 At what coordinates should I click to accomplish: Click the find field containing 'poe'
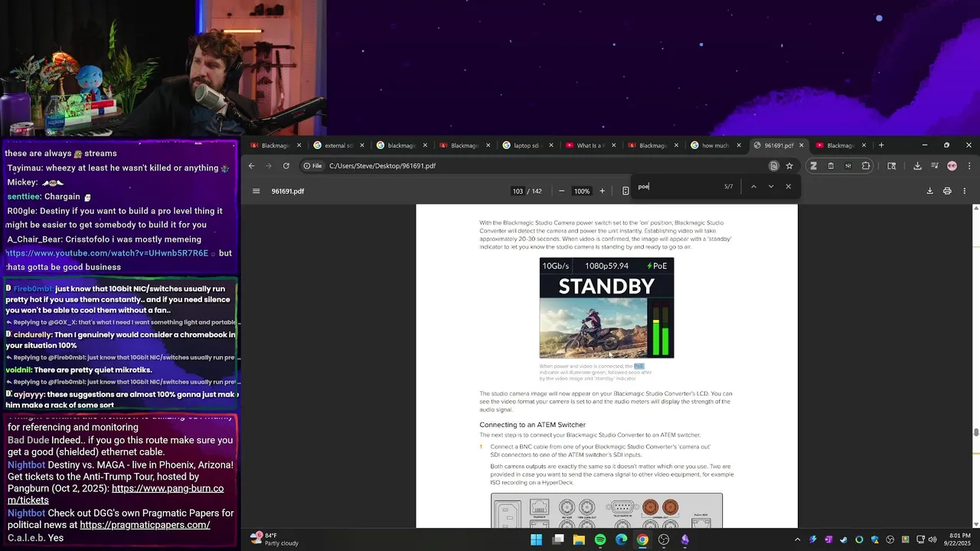pyautogui.click(x=678, y=187)
